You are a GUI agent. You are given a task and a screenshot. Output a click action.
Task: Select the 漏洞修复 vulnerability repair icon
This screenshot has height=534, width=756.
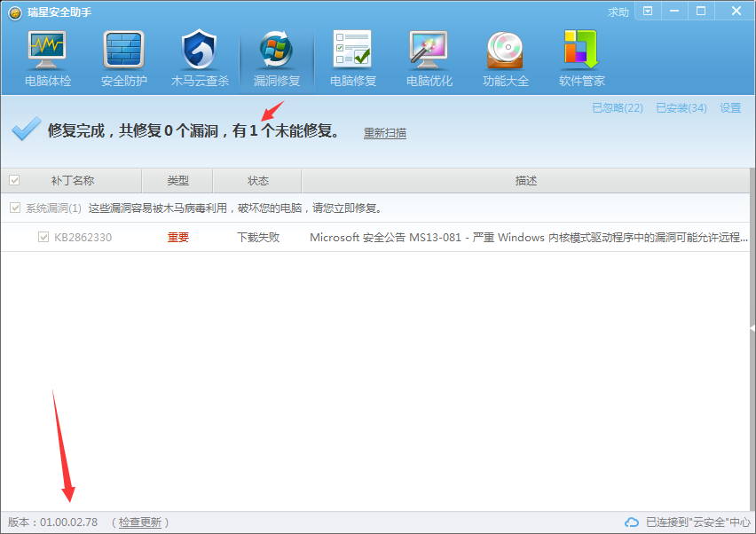pos(276,50)
